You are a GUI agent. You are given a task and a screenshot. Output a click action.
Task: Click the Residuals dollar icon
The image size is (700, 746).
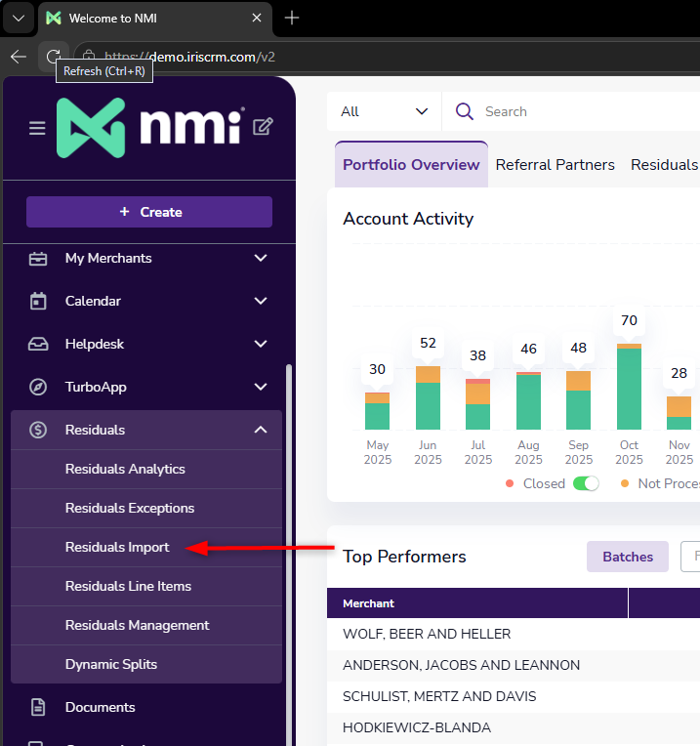[38, 430]
